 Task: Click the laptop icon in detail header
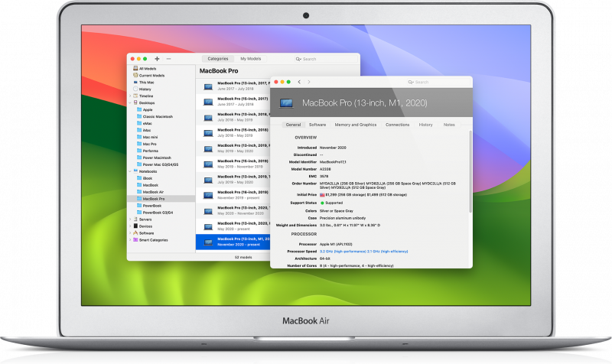pyautogui.click(x=286, y=103)
